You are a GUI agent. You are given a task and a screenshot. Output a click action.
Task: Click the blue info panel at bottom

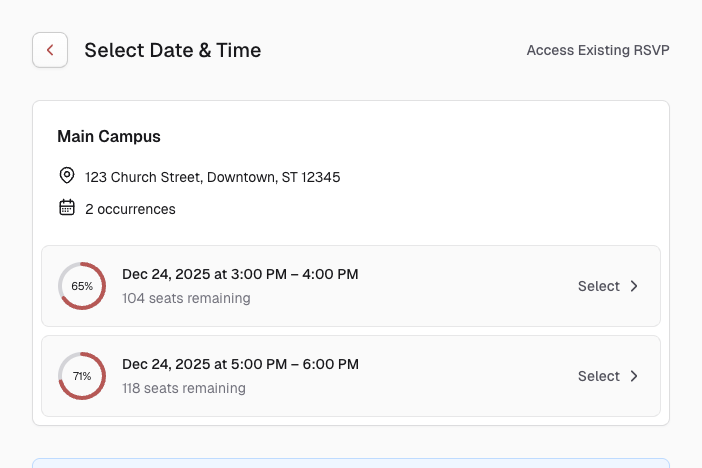[x=350, y=463]
